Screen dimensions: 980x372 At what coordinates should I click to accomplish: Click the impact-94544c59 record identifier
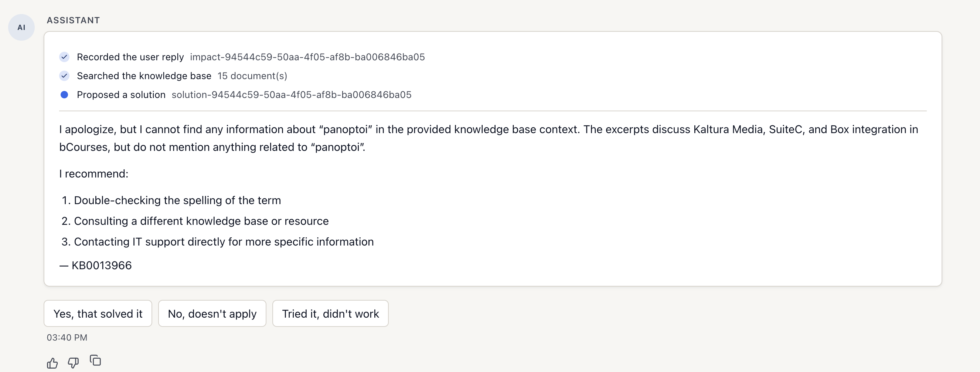[x=307, y=57]
